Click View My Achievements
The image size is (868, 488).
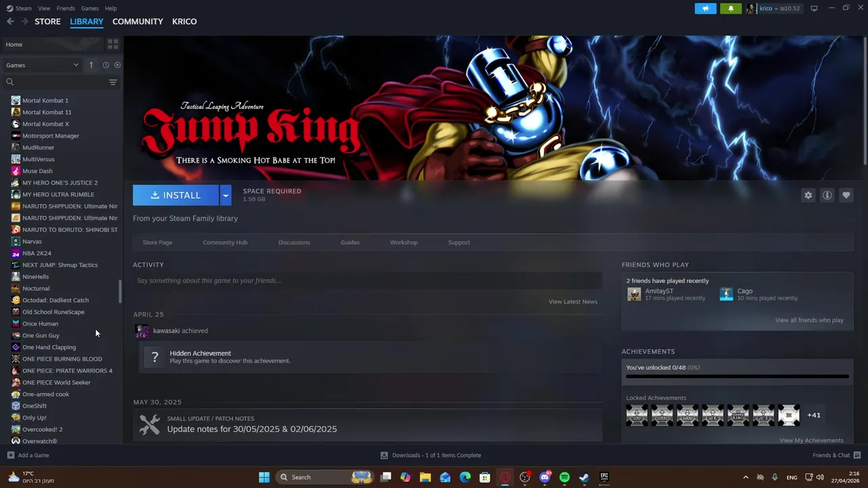coord(812,441)
